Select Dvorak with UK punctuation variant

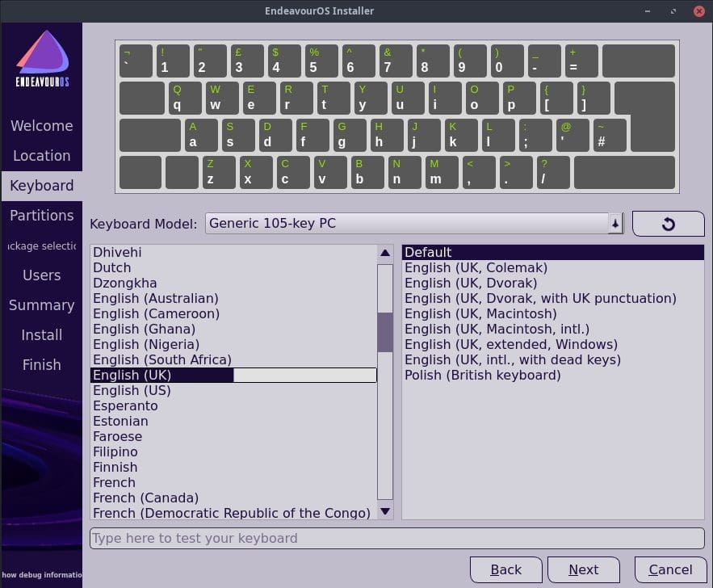pyautogui.click(x=553, y=298)
